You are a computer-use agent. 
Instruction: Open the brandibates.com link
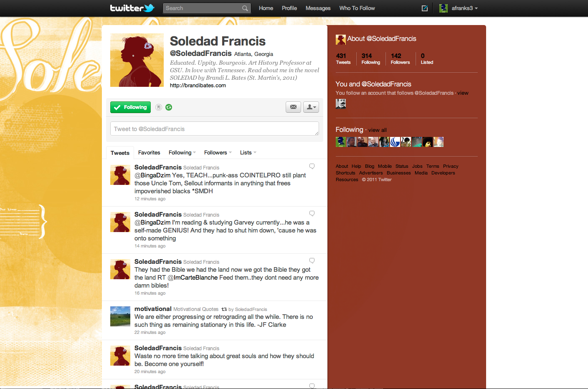198,85
